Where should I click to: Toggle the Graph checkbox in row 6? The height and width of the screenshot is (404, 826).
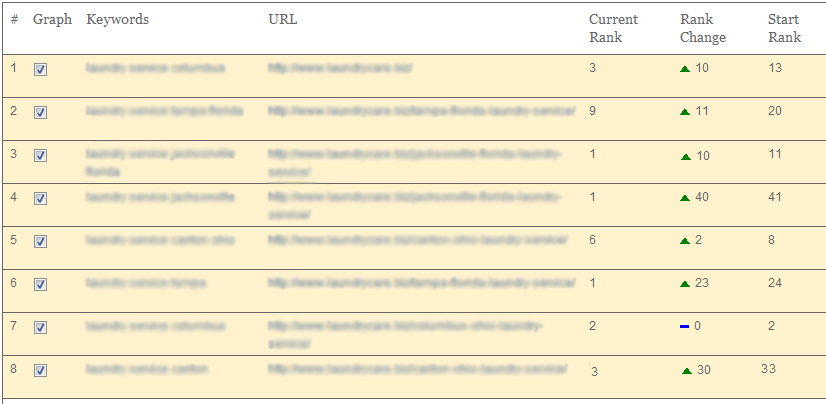[41, 285]
